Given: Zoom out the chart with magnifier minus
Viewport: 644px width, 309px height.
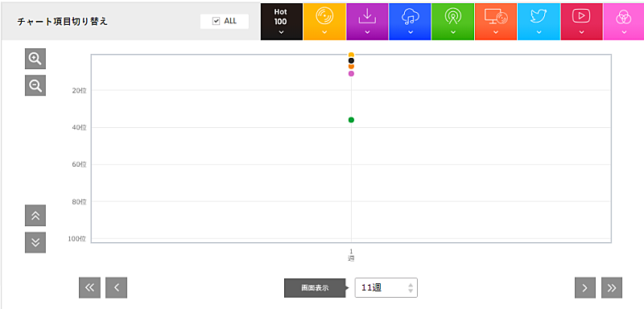Looking at the screenshot, I should click(35, 85).
